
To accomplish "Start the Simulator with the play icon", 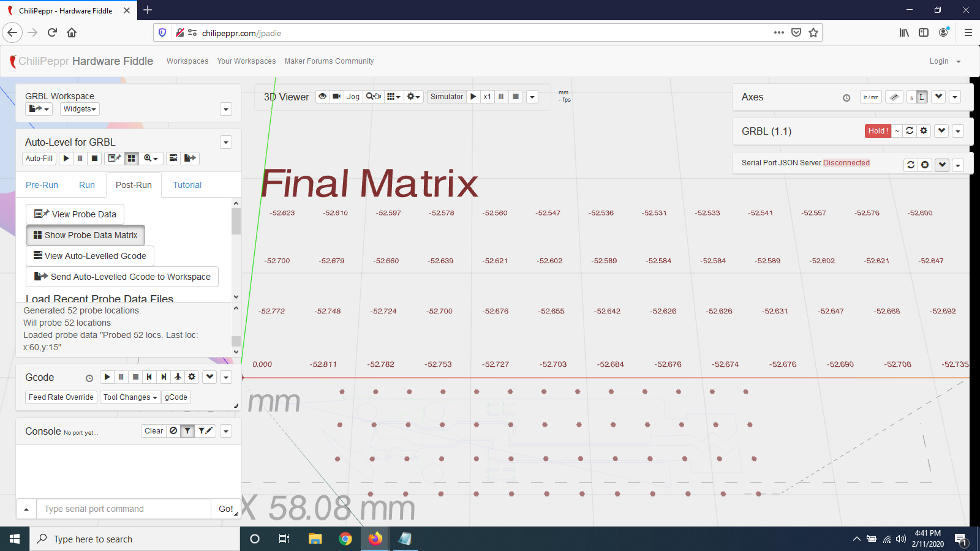I will tap(473, 97).
